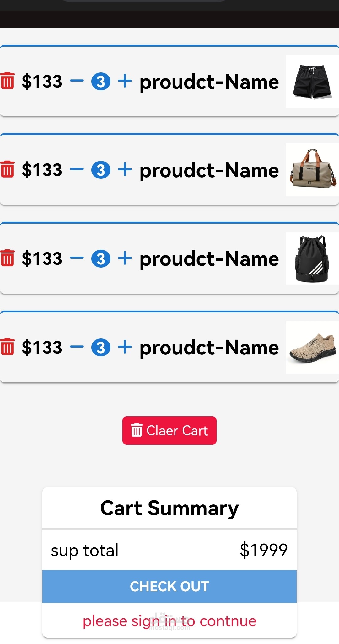This screenshot has height=644, width=339.
Task: Reduce the drawstring backpack quantity
Action: (x=77, y=258)
